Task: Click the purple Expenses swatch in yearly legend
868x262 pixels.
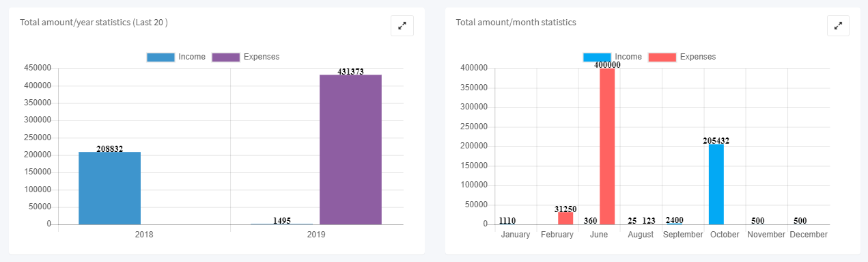Action: pyautogui.click(x=226, y=57)
